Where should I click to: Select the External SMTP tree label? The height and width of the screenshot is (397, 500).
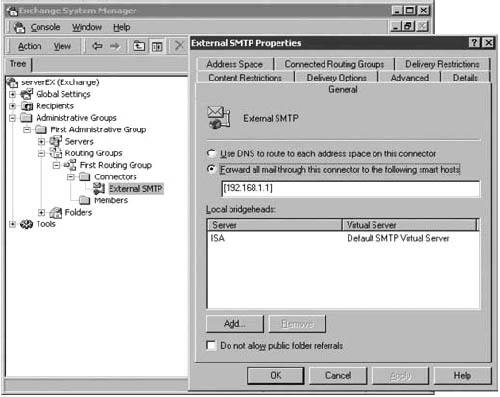pyautogui.click(x=136, y=189)
